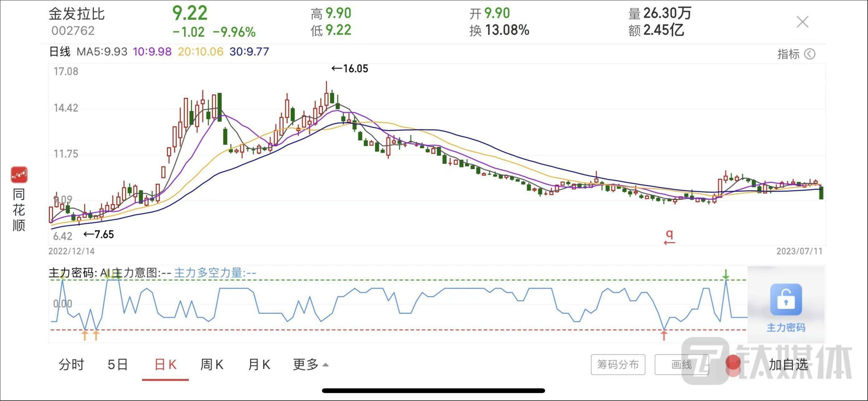Click the 16.05 peak price label

351,69
